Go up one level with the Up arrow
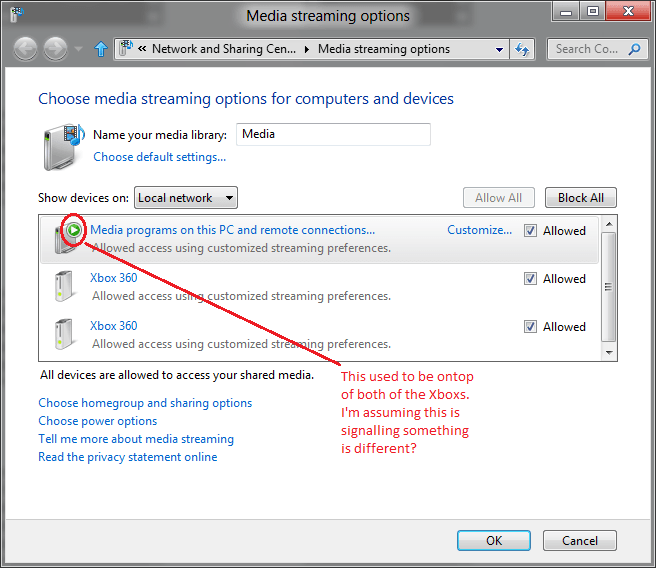Viewport: 656px width, 568px height. click(100, 49)
